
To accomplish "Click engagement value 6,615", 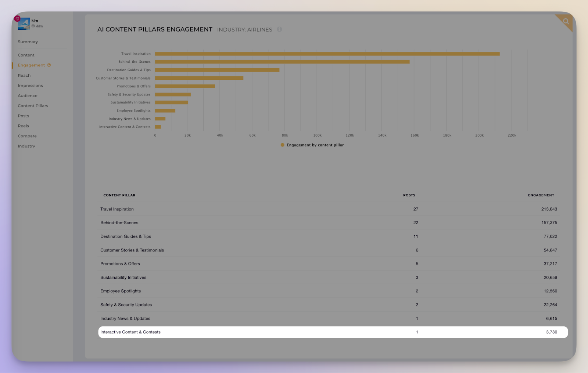I will (552, 319).
